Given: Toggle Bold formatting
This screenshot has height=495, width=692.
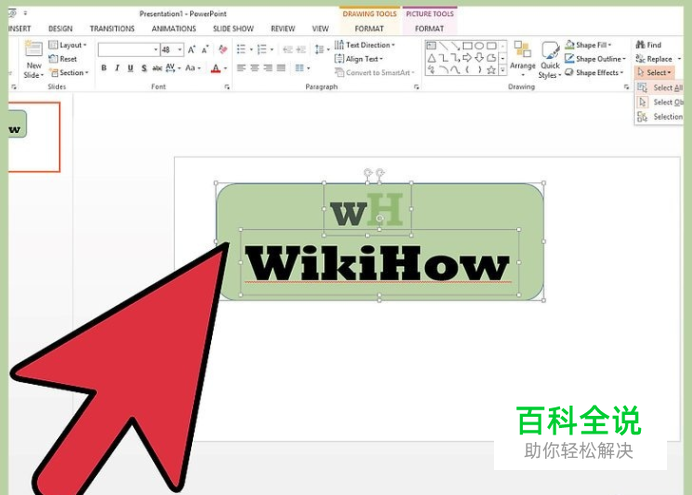Looking at the screenshot, I should pyautogui.click(x=104, y=68).
